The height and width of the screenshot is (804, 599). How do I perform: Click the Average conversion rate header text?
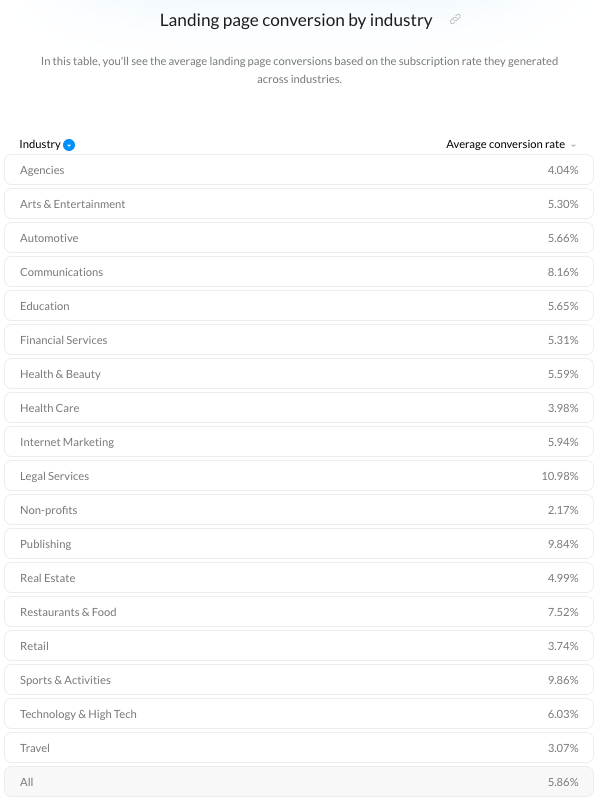pyautogui.click(x=505, y=144)
